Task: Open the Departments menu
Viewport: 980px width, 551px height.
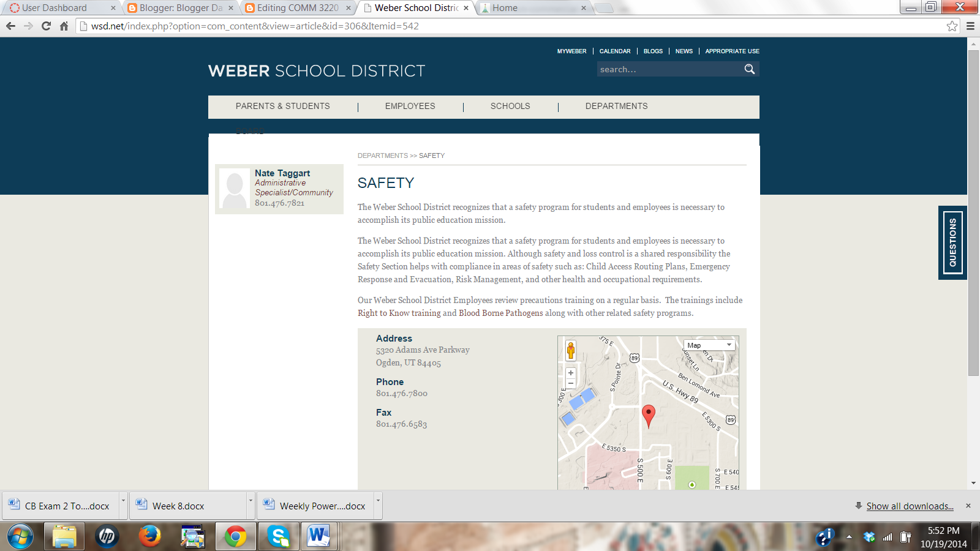Action: pos(616,107)
